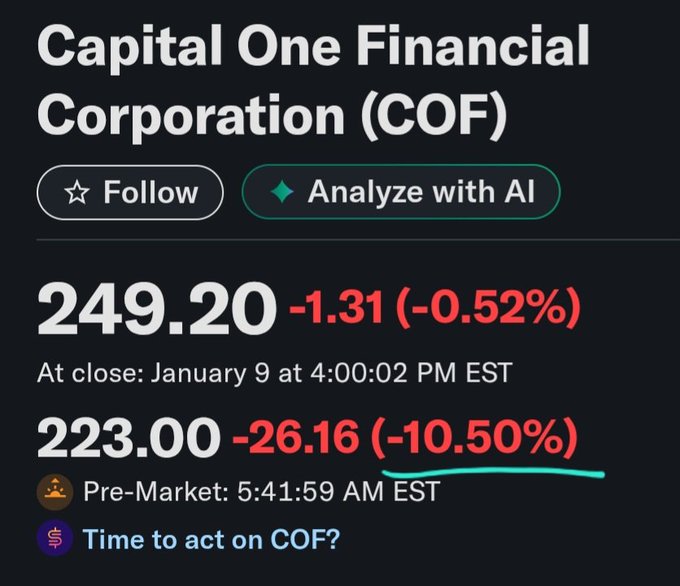Click the sparkle icon beside Analyze with AI
Image resolution: width=680 pixels, height=586 pixels.
[x=281, y=192]
